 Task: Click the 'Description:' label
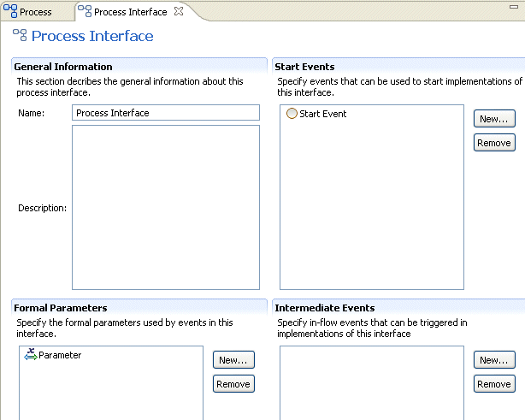(x=42, y=208)
